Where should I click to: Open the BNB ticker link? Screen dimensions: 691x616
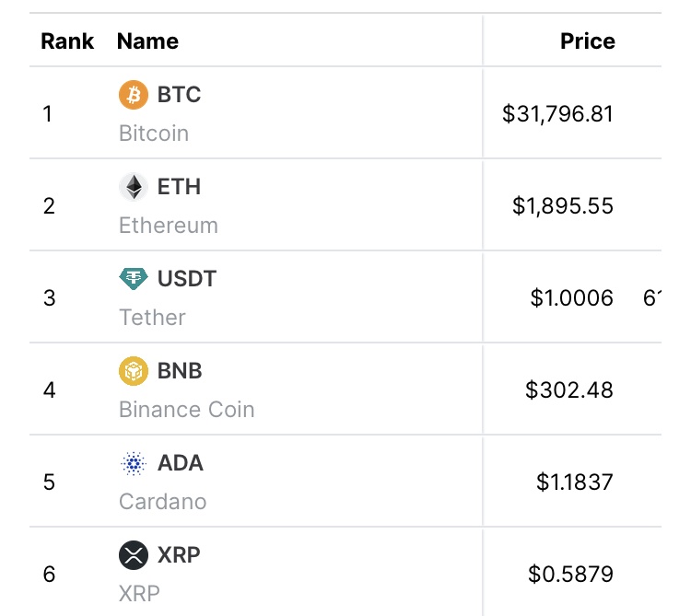180,371
